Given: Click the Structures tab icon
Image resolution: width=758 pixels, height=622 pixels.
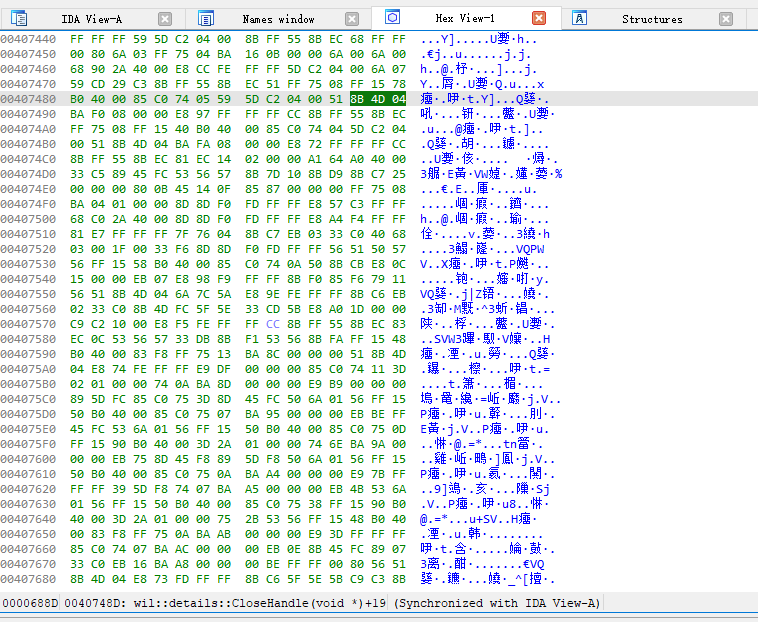Looking at the screenshot, I should click(580, 19).
